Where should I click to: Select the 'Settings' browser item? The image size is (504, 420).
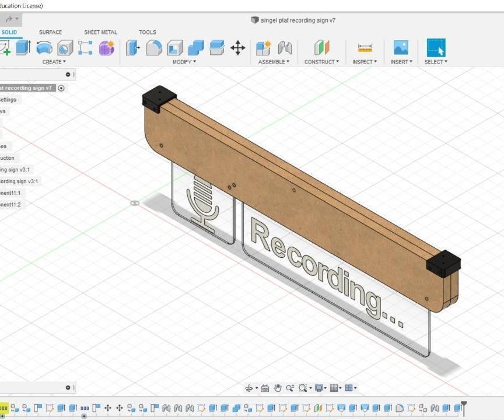(8, 100)
